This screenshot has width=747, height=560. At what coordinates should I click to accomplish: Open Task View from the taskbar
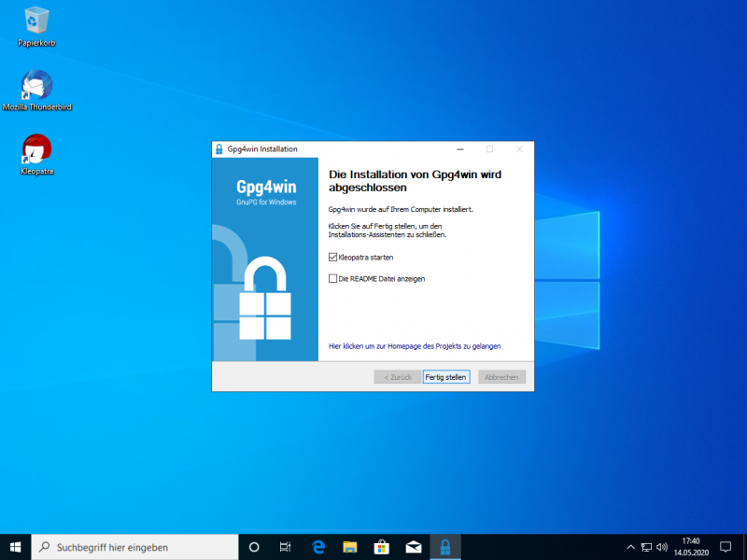pyautogui.click(x=286, y=547)
